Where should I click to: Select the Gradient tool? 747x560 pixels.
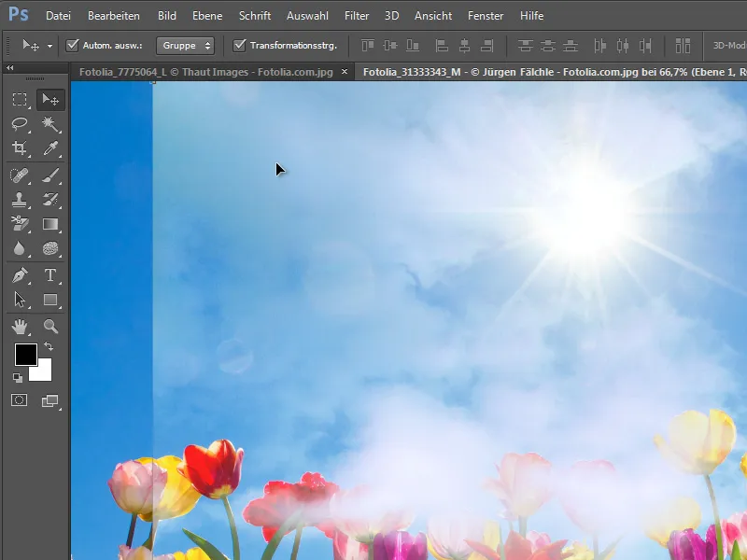click(50, 224)
